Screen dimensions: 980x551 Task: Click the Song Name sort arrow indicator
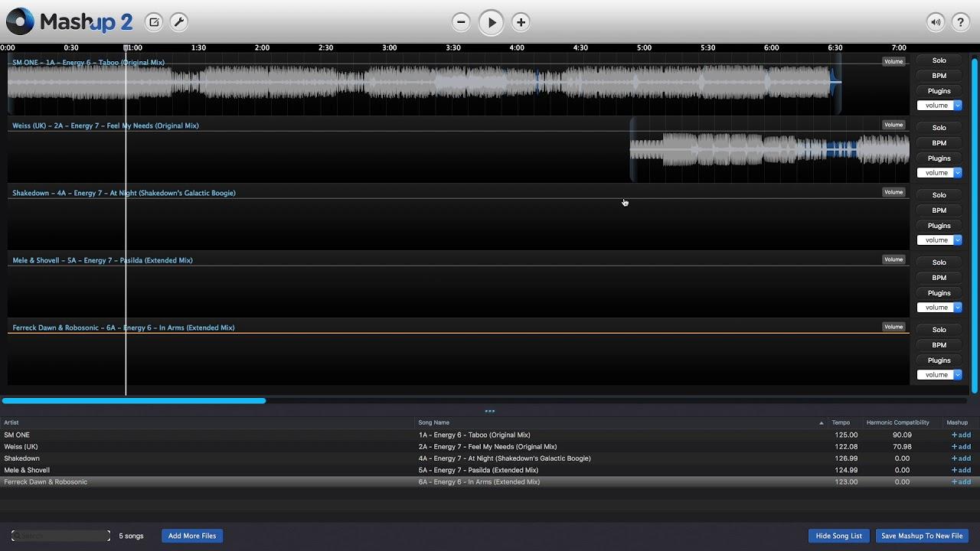tap(822, 422)
